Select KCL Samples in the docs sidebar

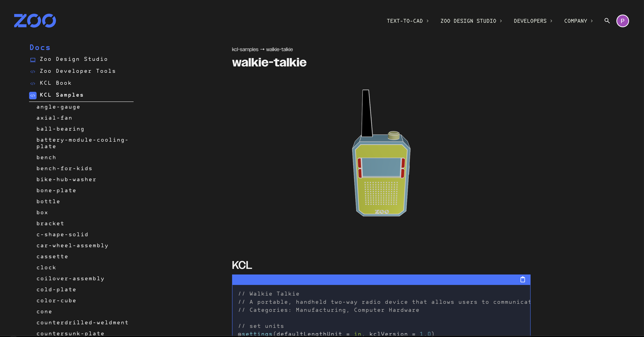(x=62, y=95)
